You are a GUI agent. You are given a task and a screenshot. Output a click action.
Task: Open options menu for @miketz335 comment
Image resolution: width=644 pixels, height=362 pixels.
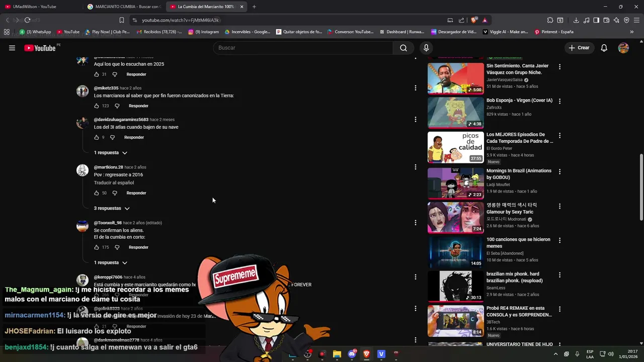pyautogui.click(x=415, y=88)
